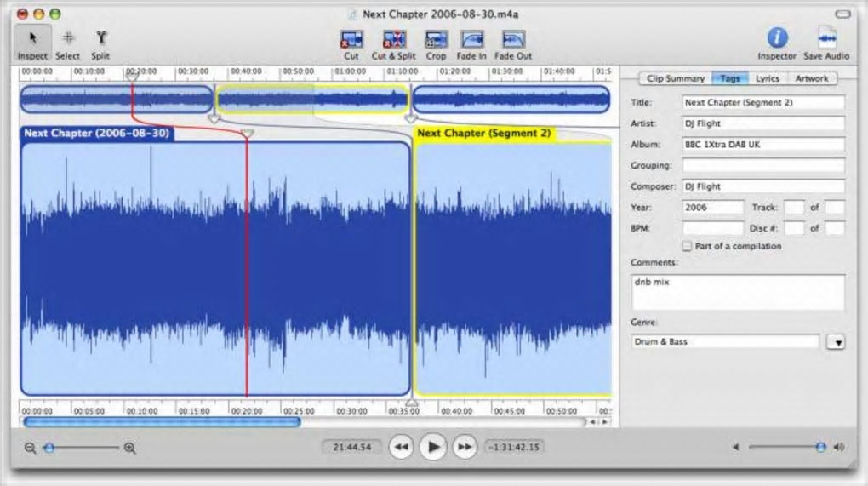Enable Part of a compilation checkbox
868x486 pixels.
click(687, 246)
